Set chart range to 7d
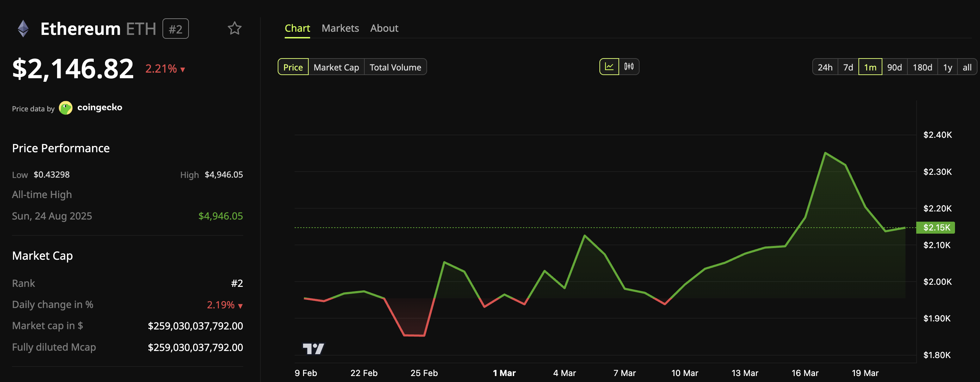980x382 pixels. [x=848, y=67]
